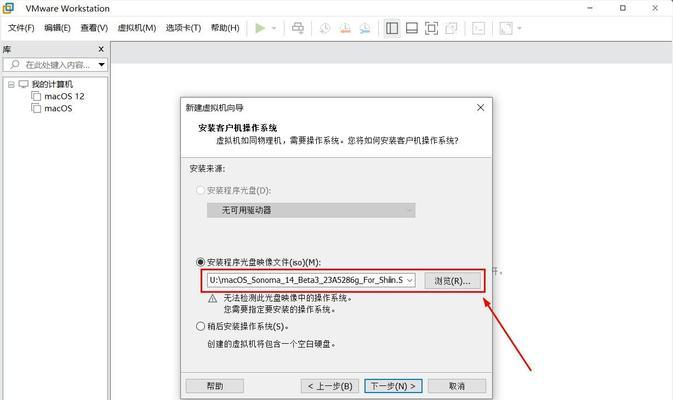673x400 pixels.
Task: Click the VMware Workstation app logo
Action: [x=8, y=8]
